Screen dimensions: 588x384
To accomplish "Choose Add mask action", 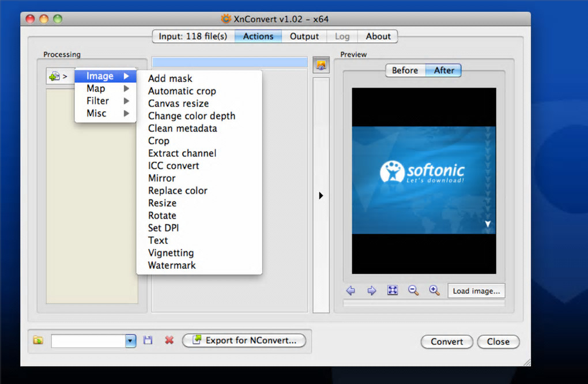I will (199, 78).
